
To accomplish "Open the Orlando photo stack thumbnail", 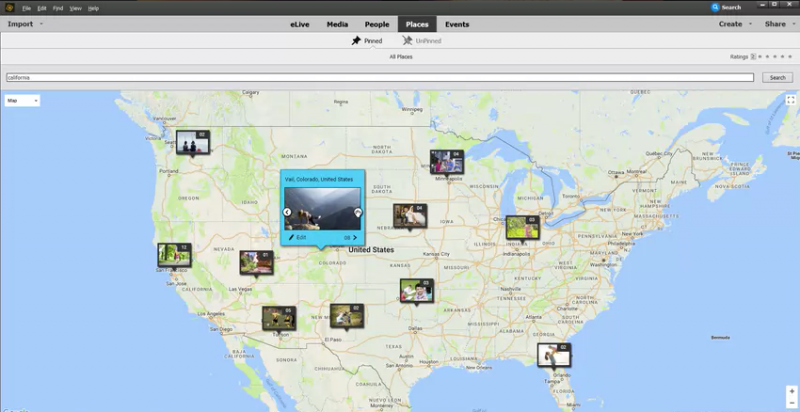I will [554, 355].
